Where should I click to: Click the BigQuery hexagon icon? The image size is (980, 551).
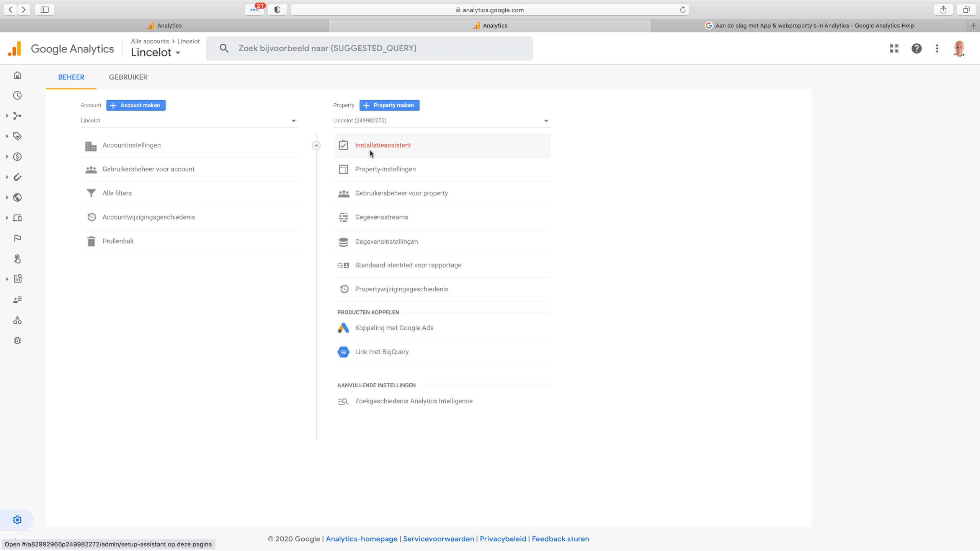[x=343, y=352]
